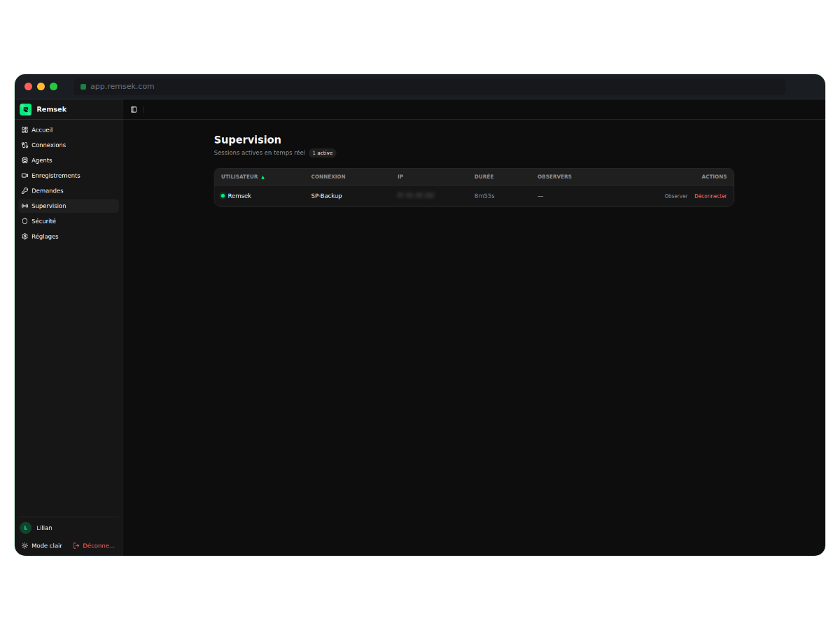This screenshot has height=630, width=840.
Task: Click the Demandes key icon
Action: 25,191
